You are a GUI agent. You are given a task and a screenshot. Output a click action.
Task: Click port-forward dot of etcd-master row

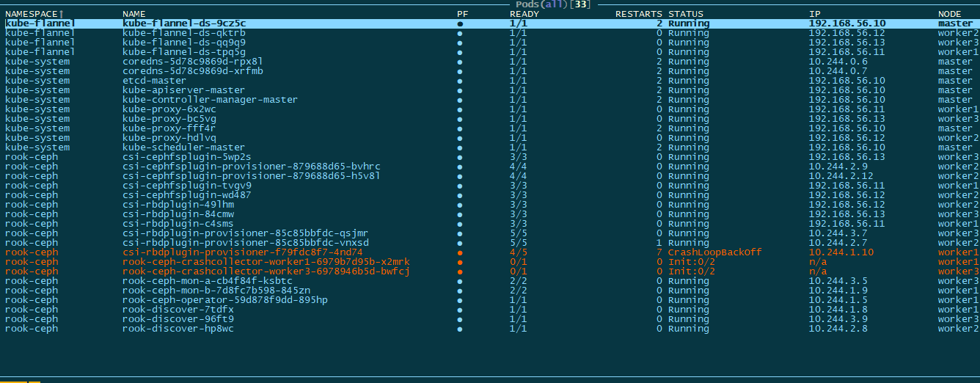tap(460, 81)
